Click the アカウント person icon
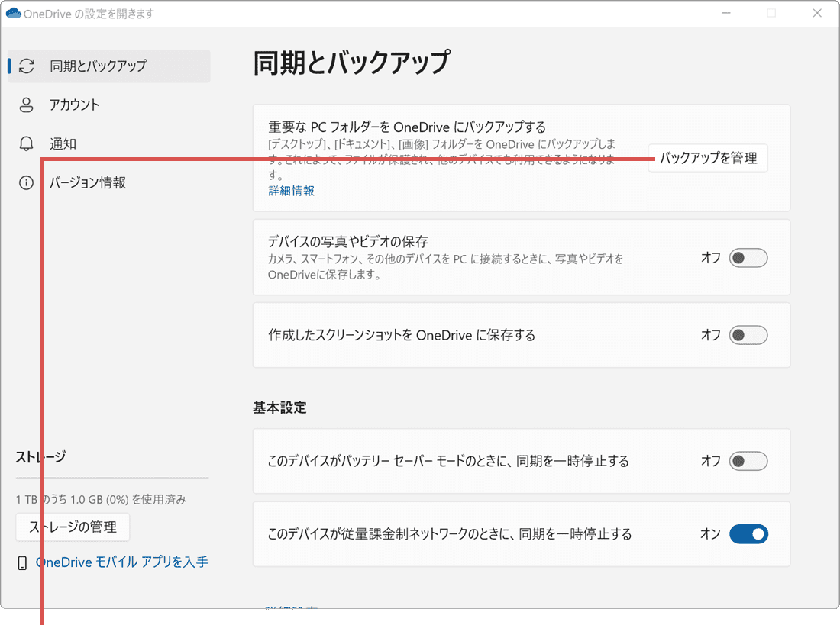 pyautogui.click(x=25, y=105)
